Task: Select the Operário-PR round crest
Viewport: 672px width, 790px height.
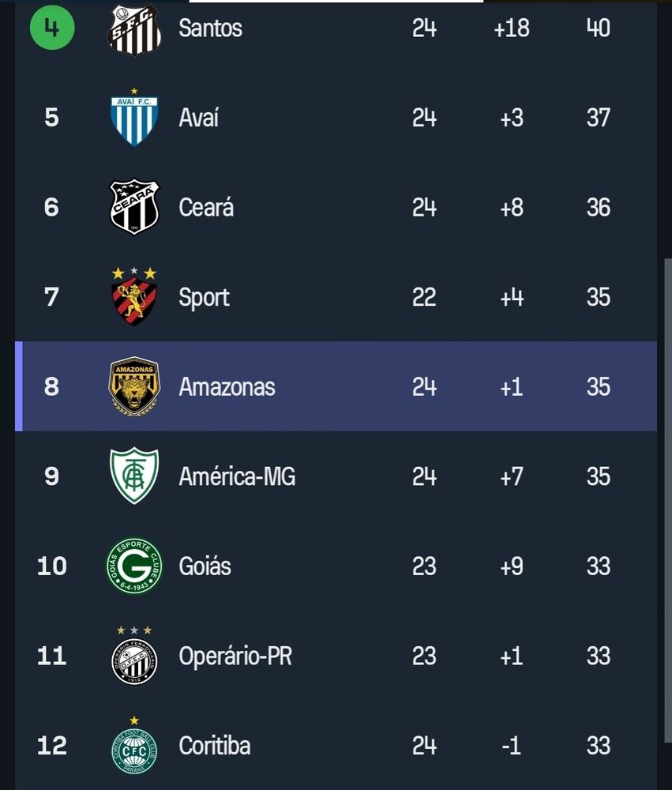Action: tap(134, 656)
